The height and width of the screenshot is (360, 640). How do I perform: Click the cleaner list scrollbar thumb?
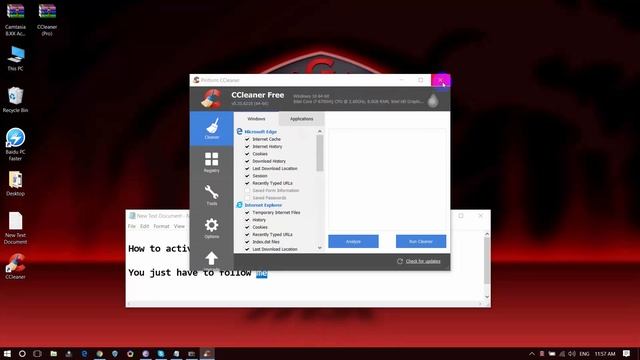(x=320, y=153)
